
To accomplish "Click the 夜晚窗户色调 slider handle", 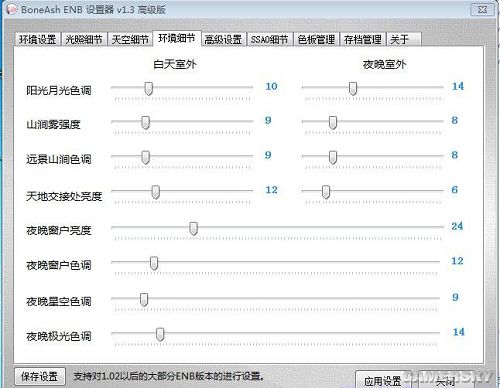I will pos(154,263).
